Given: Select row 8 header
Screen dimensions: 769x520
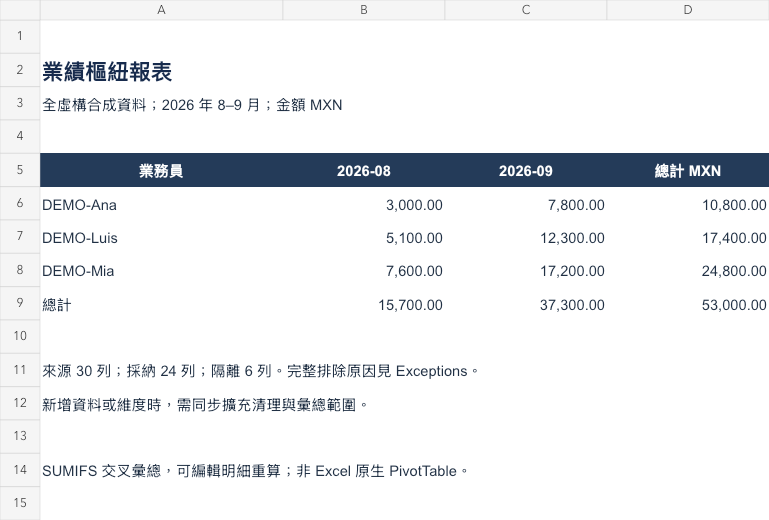Looking at the screenshot, I should [x=20, y=270].
